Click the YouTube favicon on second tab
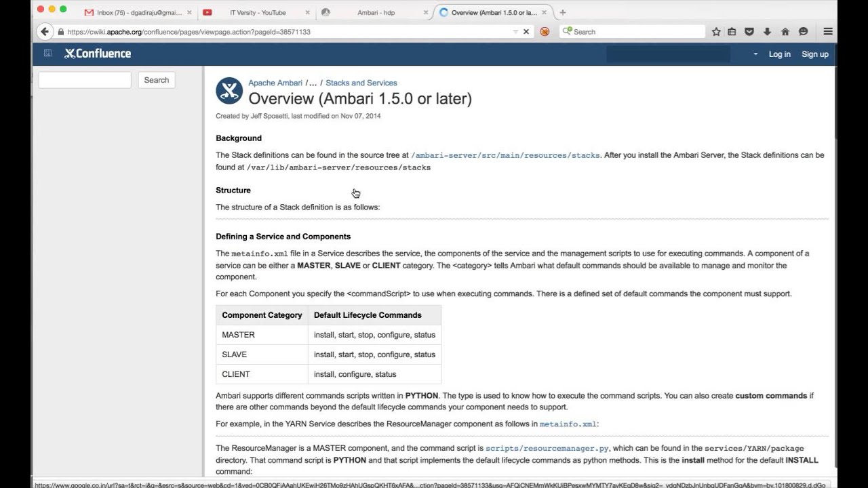 208,12
